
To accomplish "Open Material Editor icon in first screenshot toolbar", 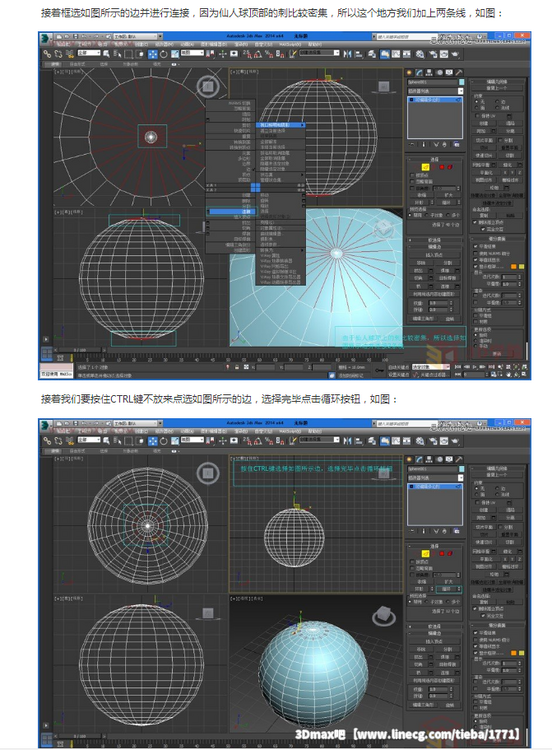I will pyautogui.click(x=420, y=54).
